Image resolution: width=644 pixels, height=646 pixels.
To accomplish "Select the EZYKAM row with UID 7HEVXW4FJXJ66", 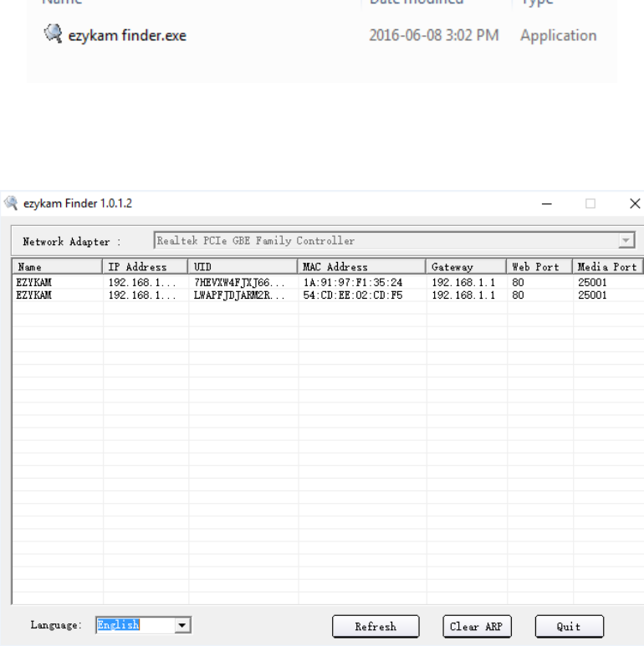I will click(x=328, y=283).
